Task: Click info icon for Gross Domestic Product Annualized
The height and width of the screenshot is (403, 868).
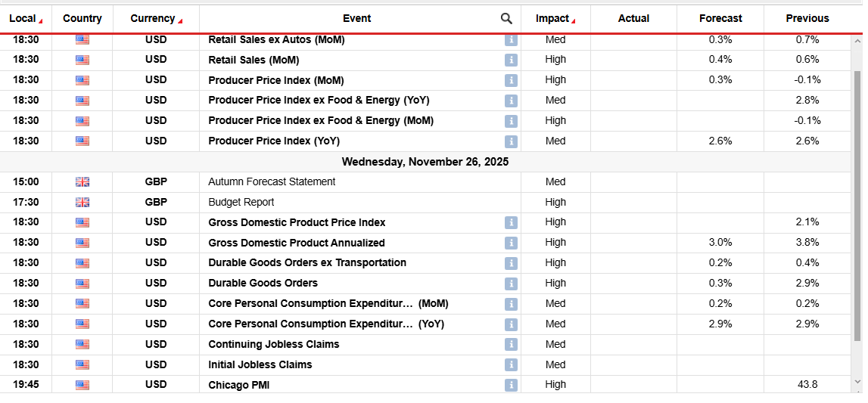Action: [x=511, y=243]
